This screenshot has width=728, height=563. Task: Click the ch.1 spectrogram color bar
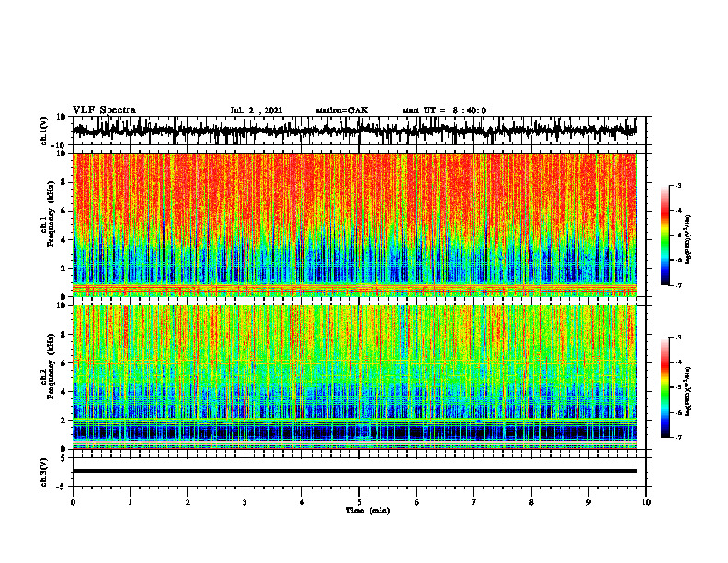[x=665, y=236]
